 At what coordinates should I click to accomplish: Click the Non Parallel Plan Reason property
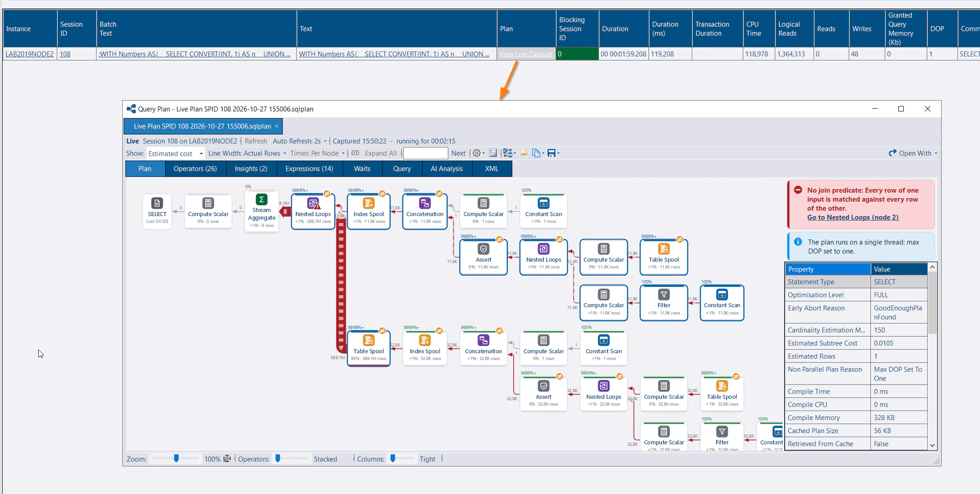tap(856, 374)
